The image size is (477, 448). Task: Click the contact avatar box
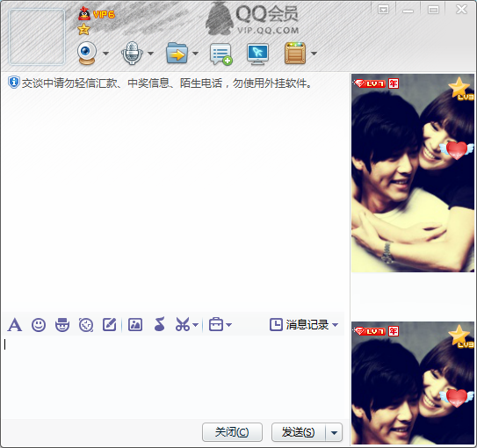37,37
